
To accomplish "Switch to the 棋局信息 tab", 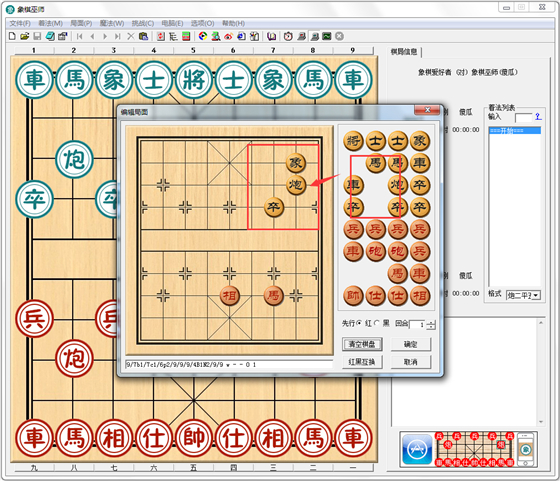I will (404, 52).
